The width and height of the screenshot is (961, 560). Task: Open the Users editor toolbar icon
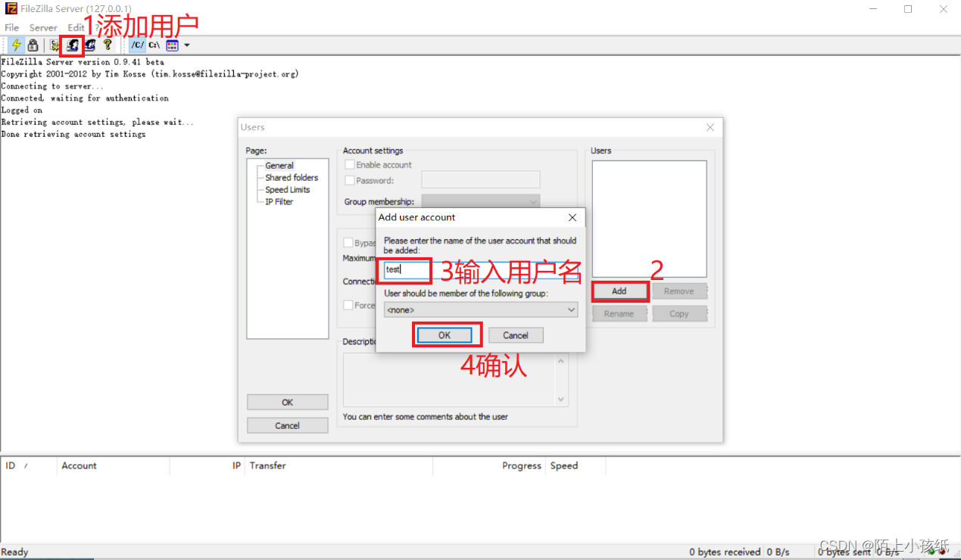pos(72,45)
